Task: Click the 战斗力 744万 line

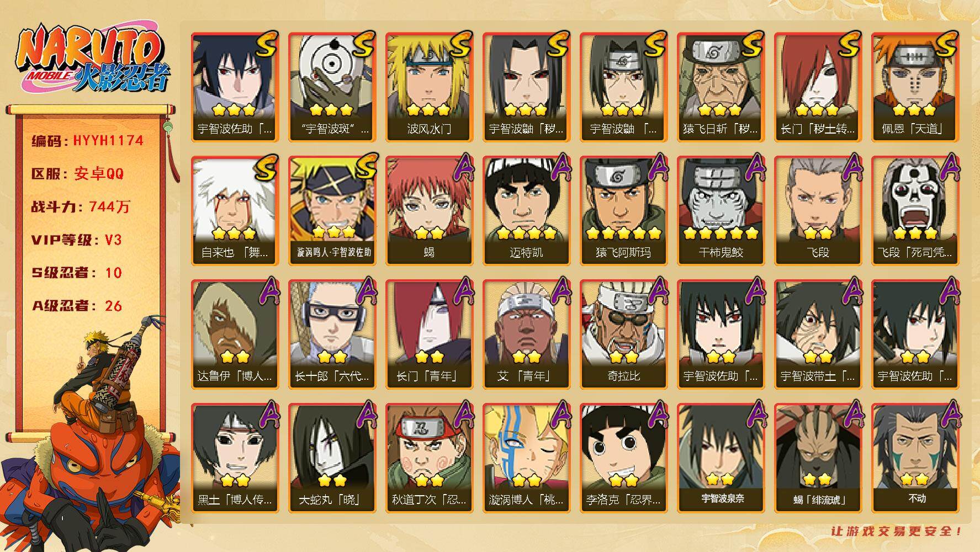Action: pos(81,207)
